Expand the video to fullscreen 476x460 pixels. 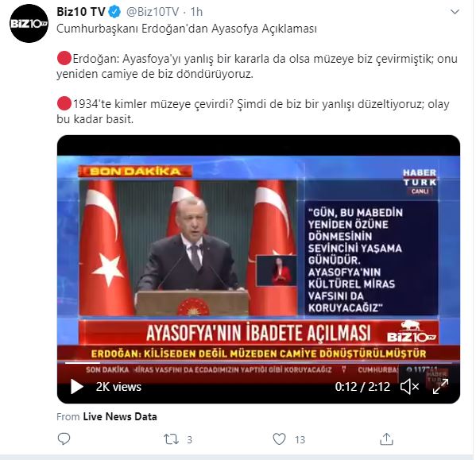(x=440, y=387)
